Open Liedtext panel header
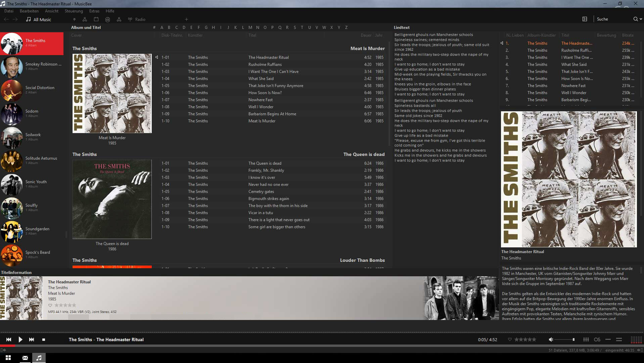 pos(402,28)
